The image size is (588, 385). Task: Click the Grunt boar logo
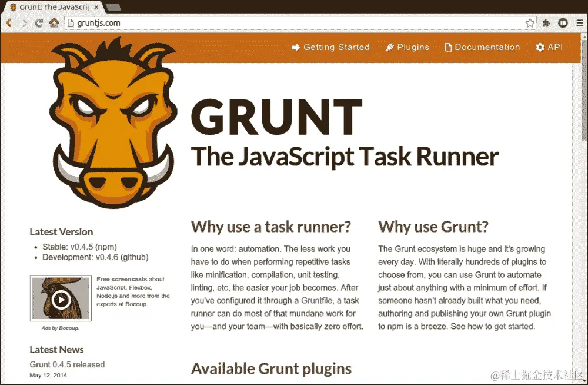[112, 123]
